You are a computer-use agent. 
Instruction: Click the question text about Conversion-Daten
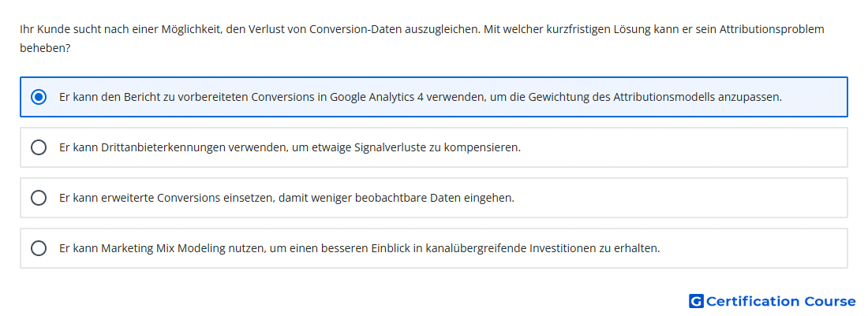[422, 39]
